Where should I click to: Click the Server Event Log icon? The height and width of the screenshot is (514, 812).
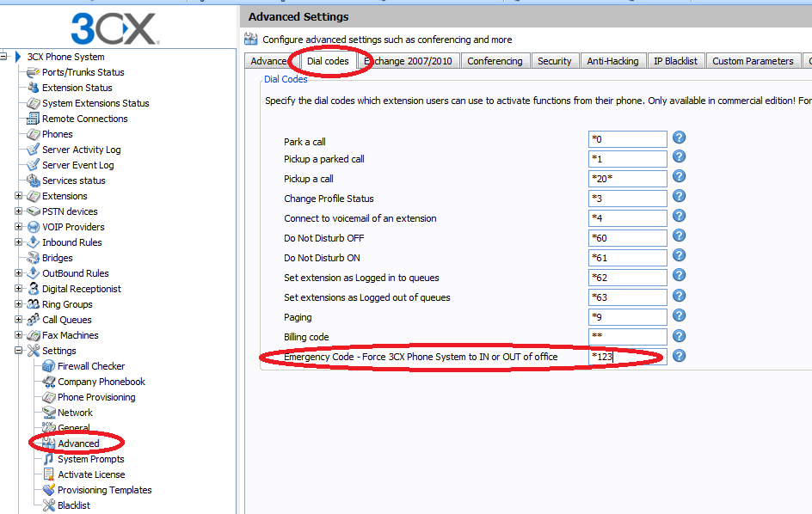[x=34, y=165]
